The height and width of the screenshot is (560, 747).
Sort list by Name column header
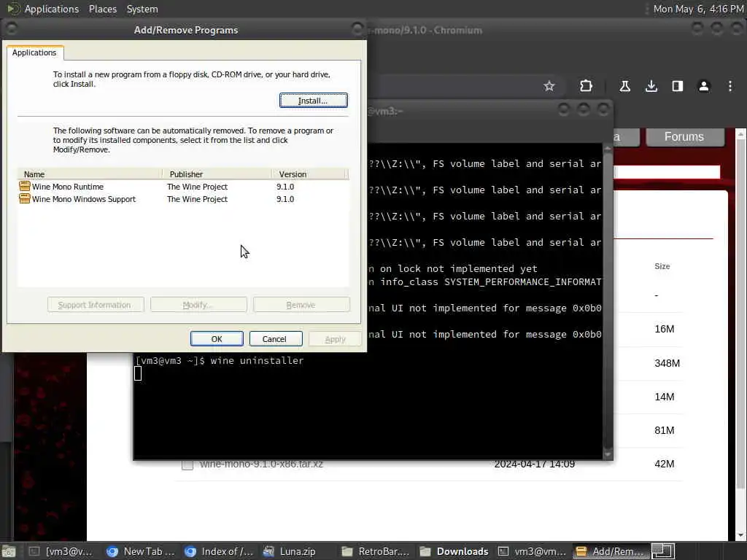tap(90, 174)
